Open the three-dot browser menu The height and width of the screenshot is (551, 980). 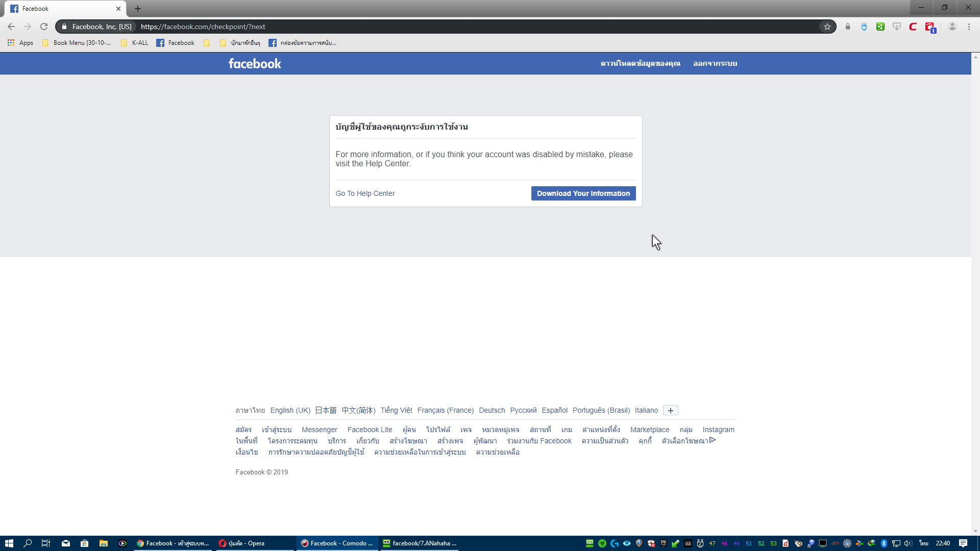pos(969,27)
